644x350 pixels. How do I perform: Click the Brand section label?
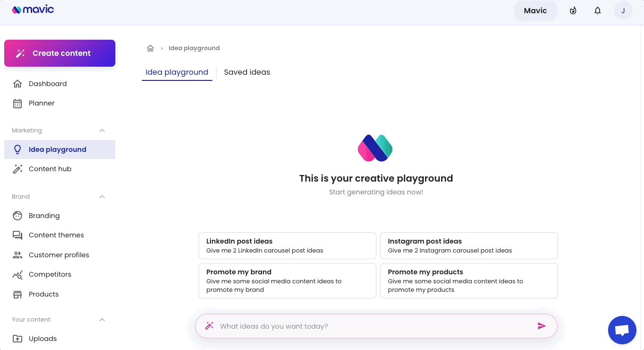point(21,197)
